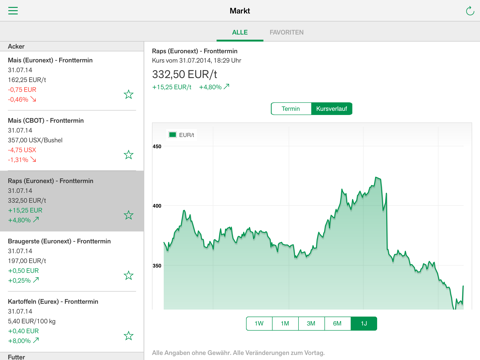
Task: Select the Termin segment
Action: pyautogui.click(x=291, y=109)
